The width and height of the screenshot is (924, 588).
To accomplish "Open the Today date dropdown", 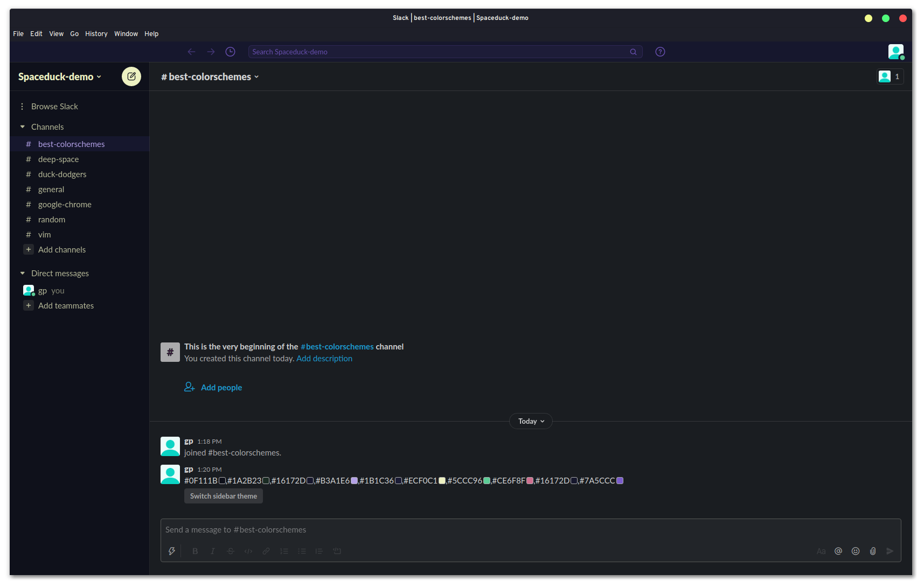I will tap(531, 421).
